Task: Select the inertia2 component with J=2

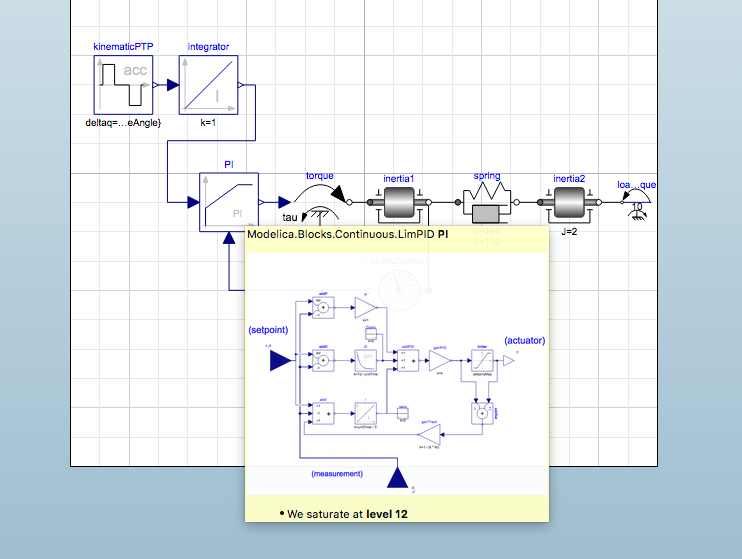Action: (569, 202)
